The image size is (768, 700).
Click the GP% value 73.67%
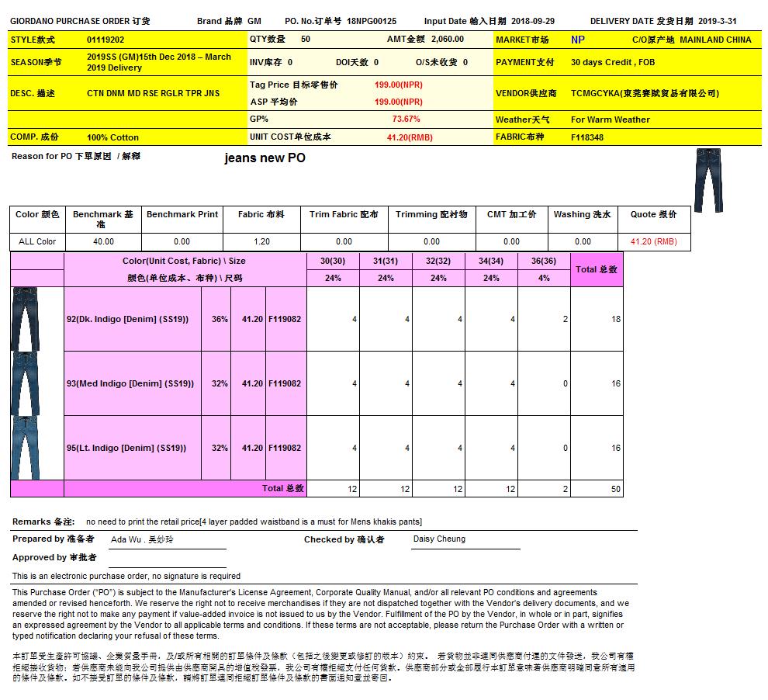(x=406, y=120)
